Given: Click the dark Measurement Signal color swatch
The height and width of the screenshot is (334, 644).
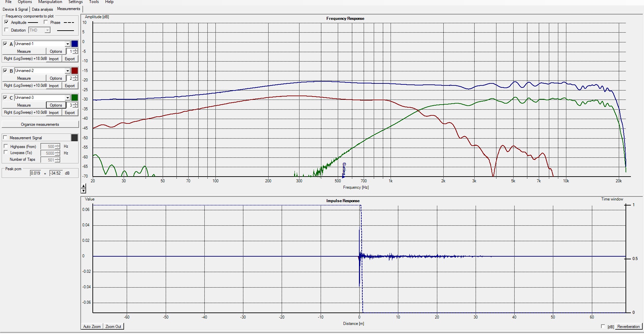Looking at the screenshot, I should [x=75, y=138].
